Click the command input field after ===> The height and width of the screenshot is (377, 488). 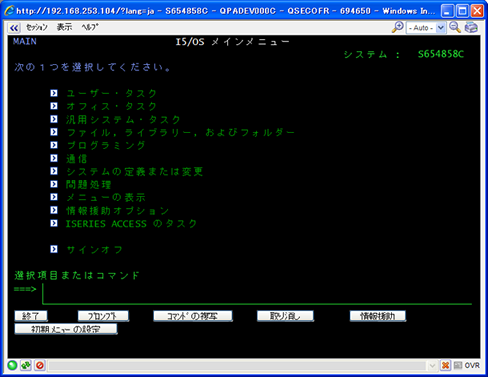pos(257,293)
